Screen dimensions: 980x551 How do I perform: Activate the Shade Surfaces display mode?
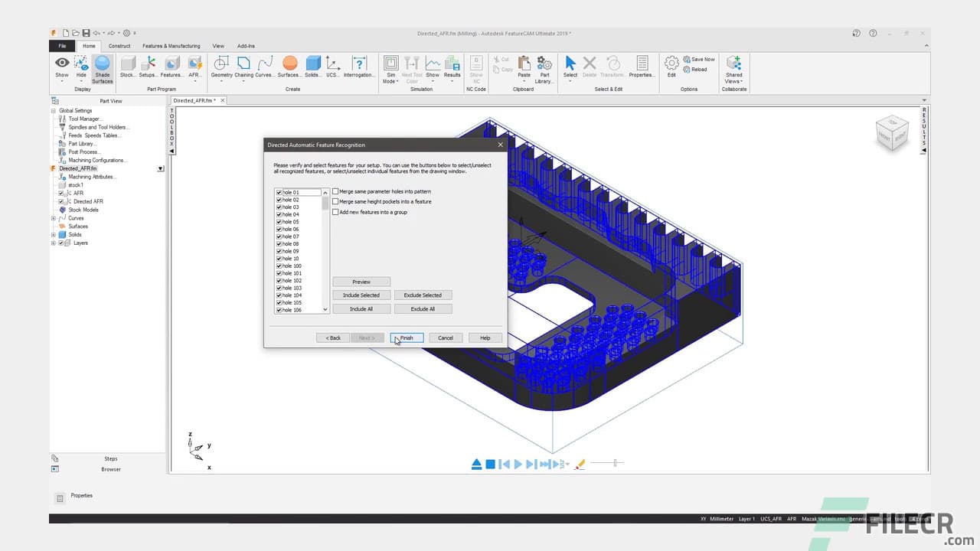[102, 69]
